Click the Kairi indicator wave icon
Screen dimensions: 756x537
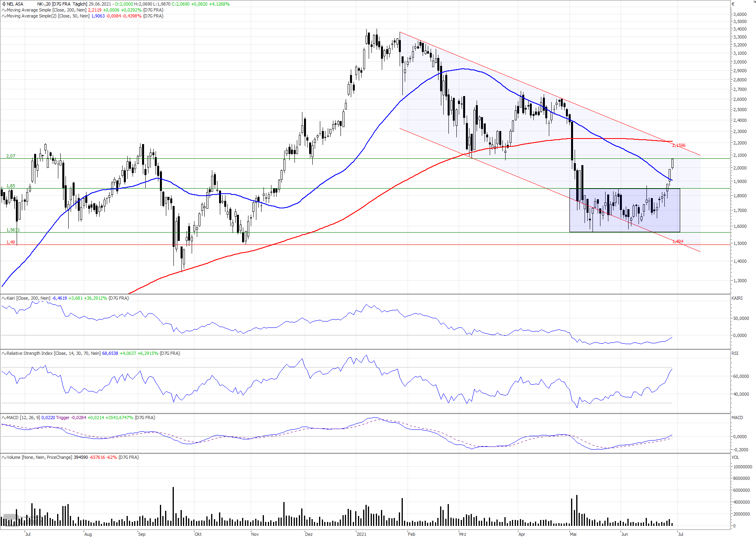click(4, 298)
